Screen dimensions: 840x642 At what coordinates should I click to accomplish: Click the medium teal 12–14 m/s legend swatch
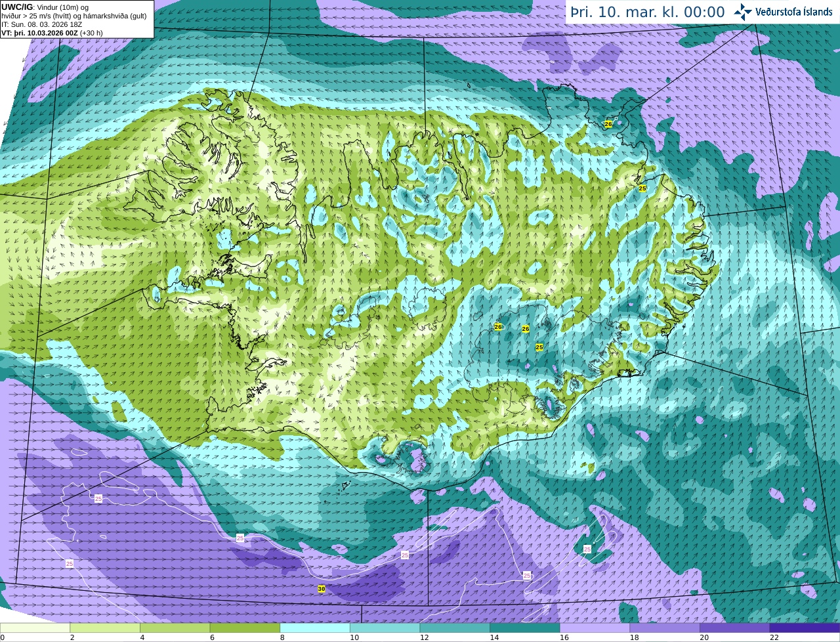coord(455,628)
